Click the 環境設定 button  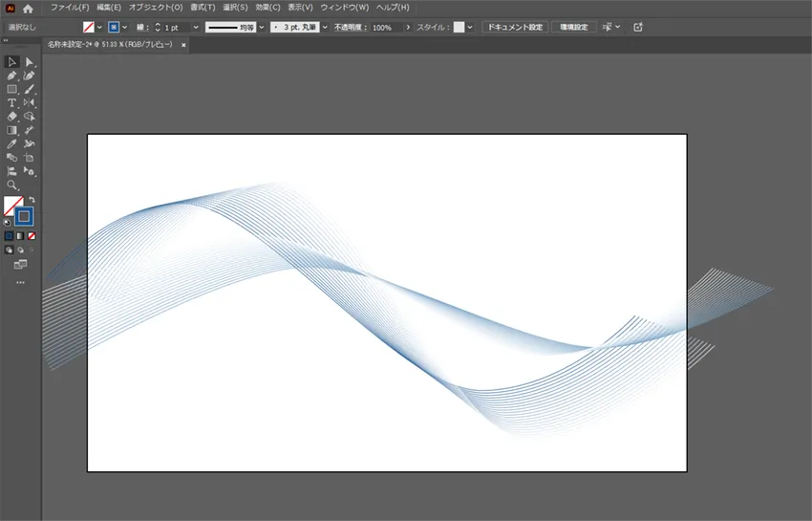[573, 28]
